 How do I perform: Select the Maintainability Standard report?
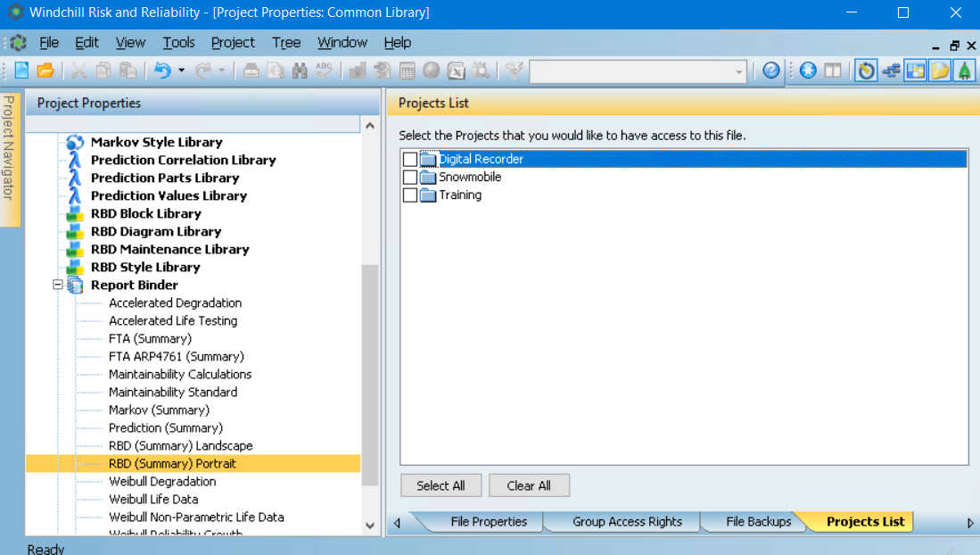pos(173,393)
